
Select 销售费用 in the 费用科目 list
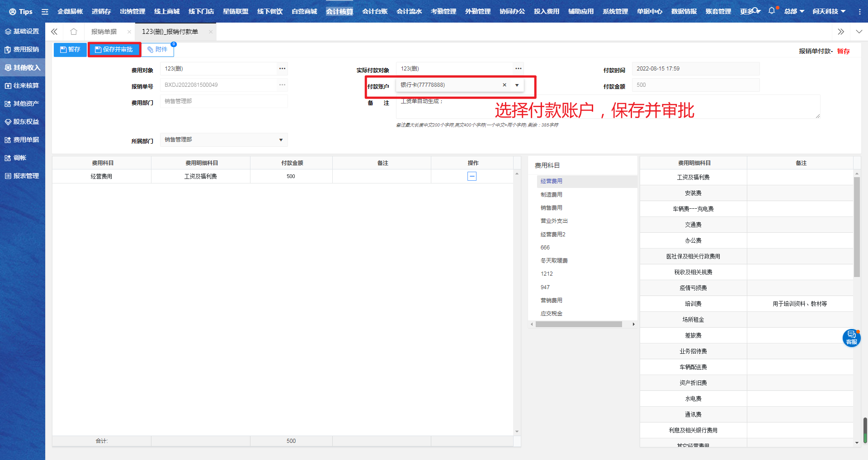point(552,208)
